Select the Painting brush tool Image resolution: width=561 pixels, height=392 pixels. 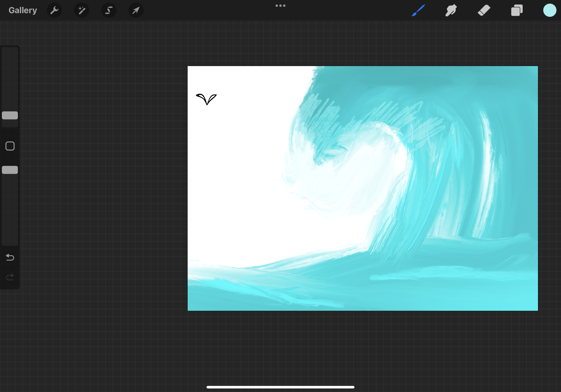tap(418, 10)
